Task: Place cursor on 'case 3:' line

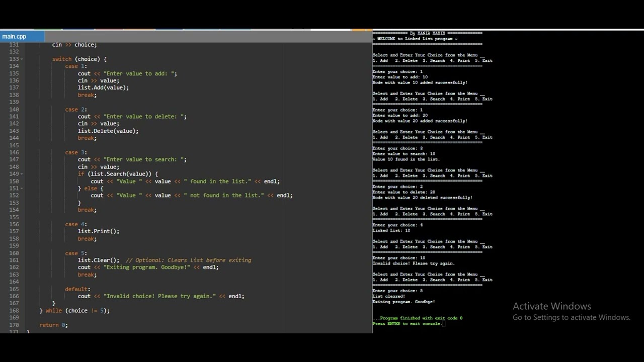Action: (76, 152)
